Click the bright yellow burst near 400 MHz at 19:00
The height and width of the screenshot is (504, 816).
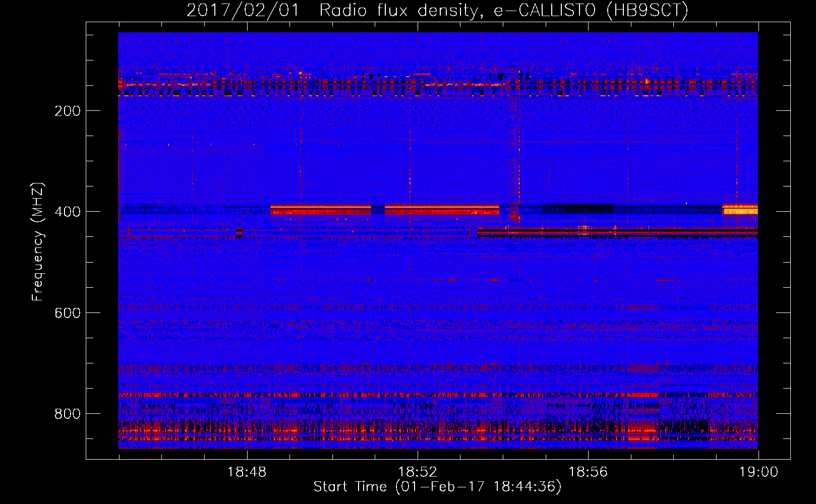[740, 210]
